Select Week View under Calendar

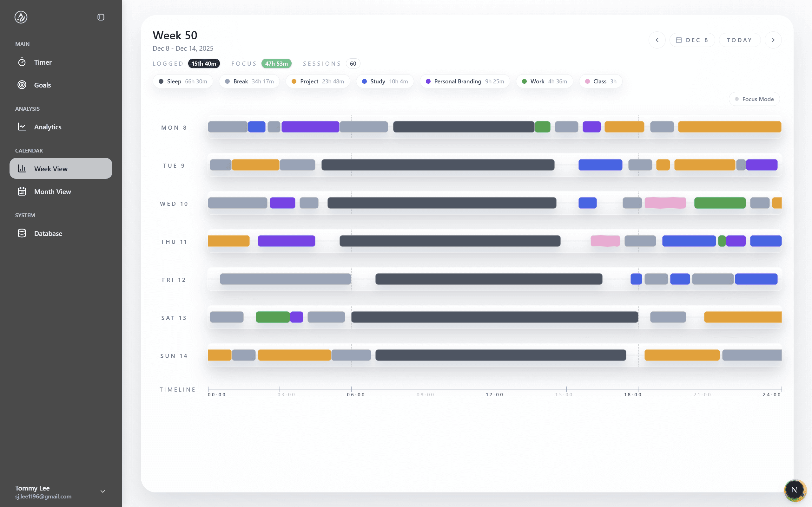[51, 168]
